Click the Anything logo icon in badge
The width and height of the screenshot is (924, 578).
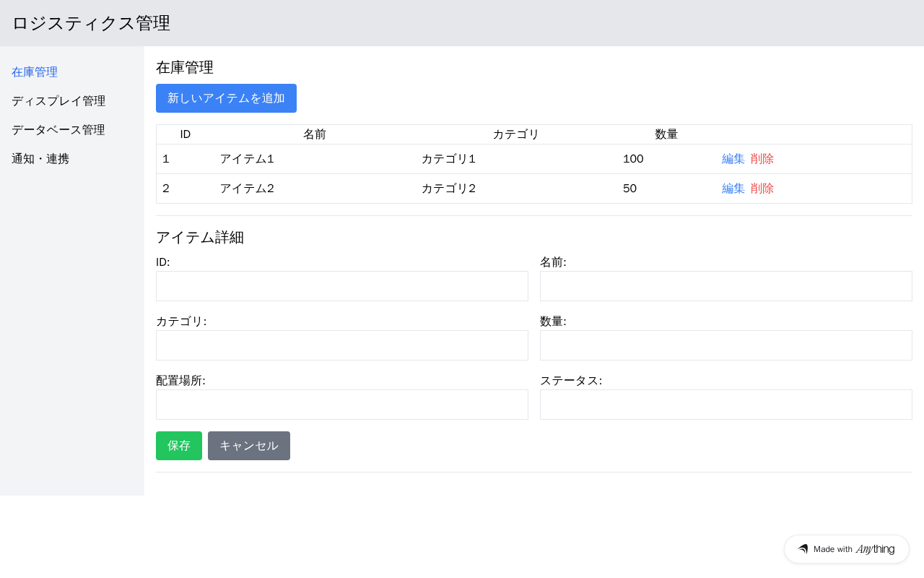coord(803,549)
